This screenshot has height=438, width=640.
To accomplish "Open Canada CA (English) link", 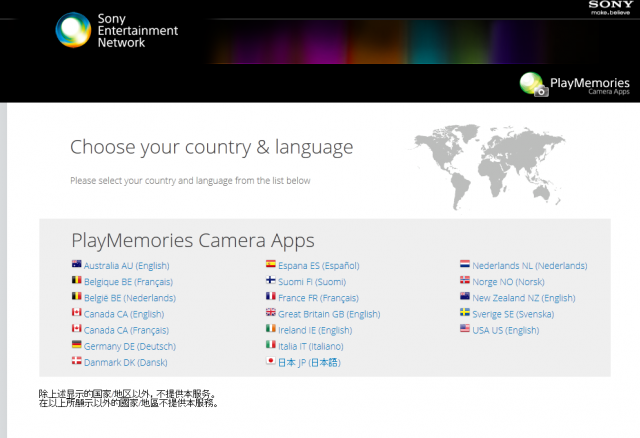I will coord(124,314).
